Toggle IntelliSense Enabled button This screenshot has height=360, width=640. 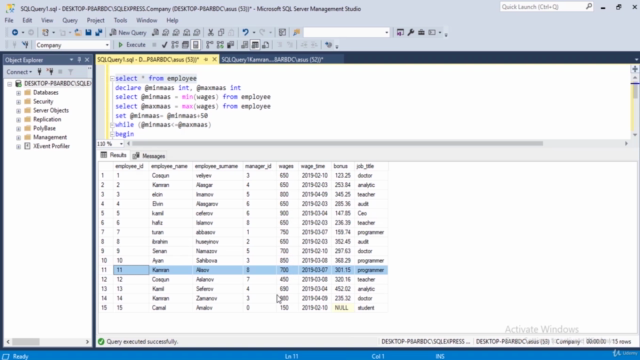pyautogui.click(x=196, y=45)
